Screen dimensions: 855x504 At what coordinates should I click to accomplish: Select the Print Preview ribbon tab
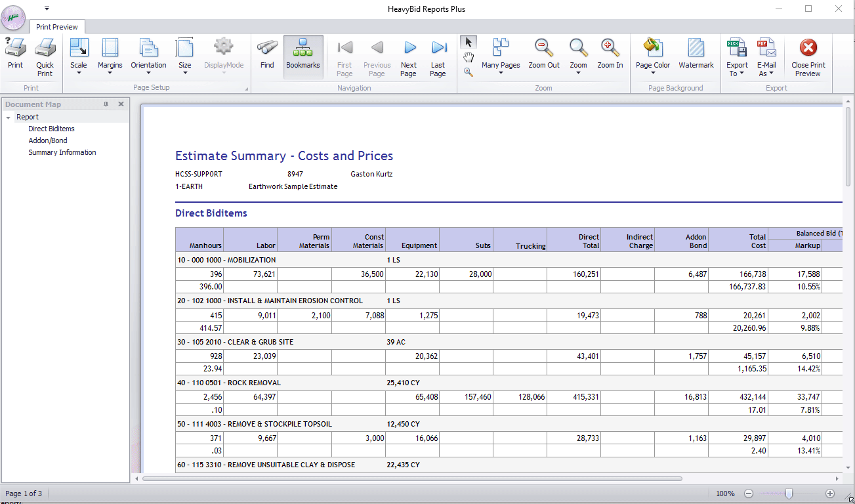click(57, 27)
